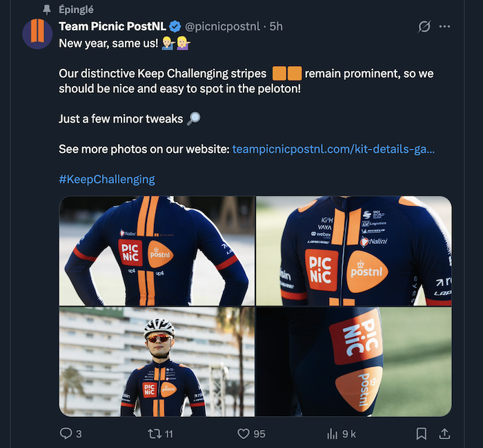The width and height of the screenshot is (483, 448).
Task: Click the blue verified badge
Action: (175, 26)
